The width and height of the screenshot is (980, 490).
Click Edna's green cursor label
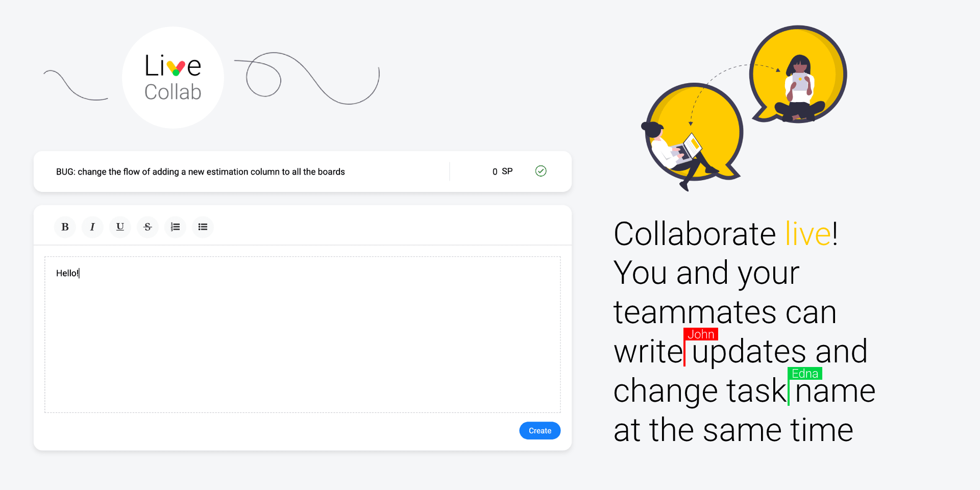[x=805, y=374]
